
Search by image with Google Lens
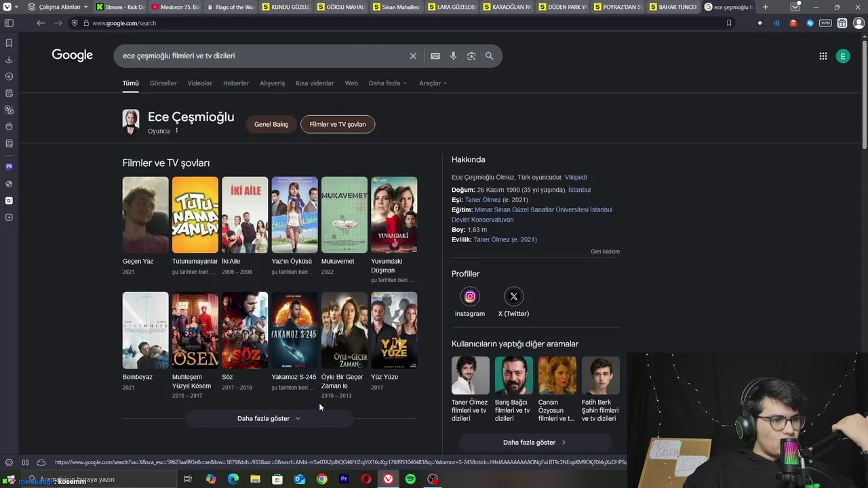[x=471, y=56]
